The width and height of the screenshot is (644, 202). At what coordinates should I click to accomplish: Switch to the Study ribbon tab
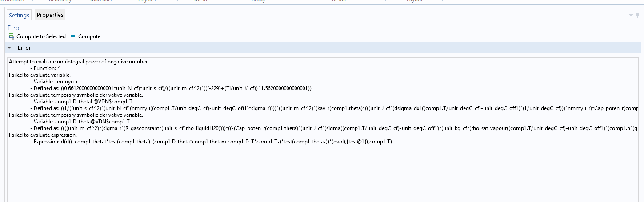tap(258, 1)
